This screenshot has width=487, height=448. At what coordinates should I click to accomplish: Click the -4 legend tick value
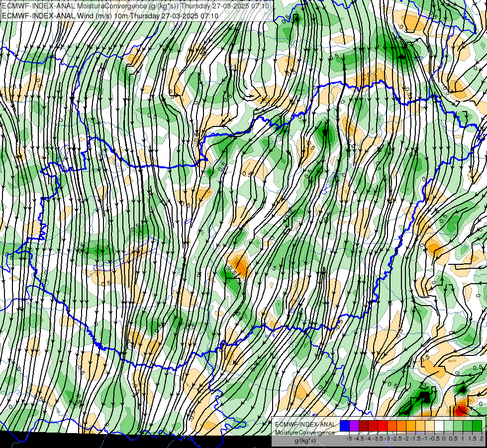pos(368,439)
